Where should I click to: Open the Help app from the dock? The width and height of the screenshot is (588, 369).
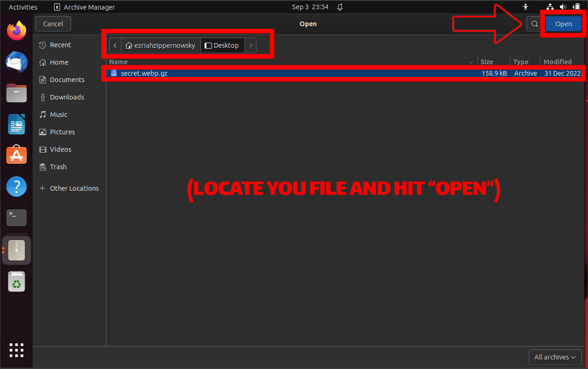(16, 187)
